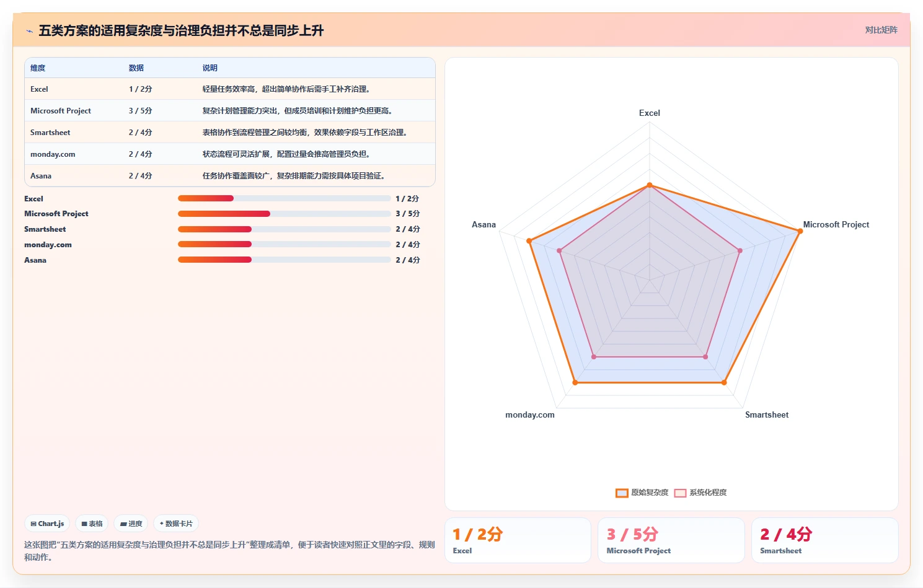Click pink data point on Microsoft Project axis
This screenshot has width=923, height=588.
point(740,251)
